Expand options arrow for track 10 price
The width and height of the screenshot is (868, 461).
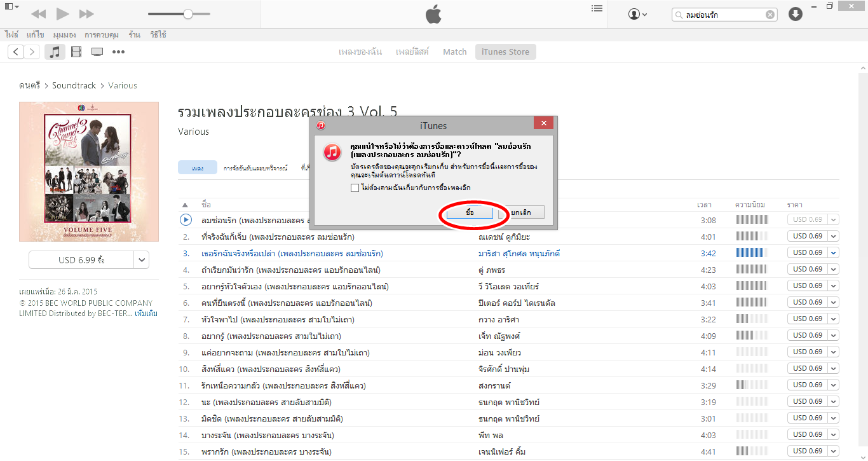833,368
